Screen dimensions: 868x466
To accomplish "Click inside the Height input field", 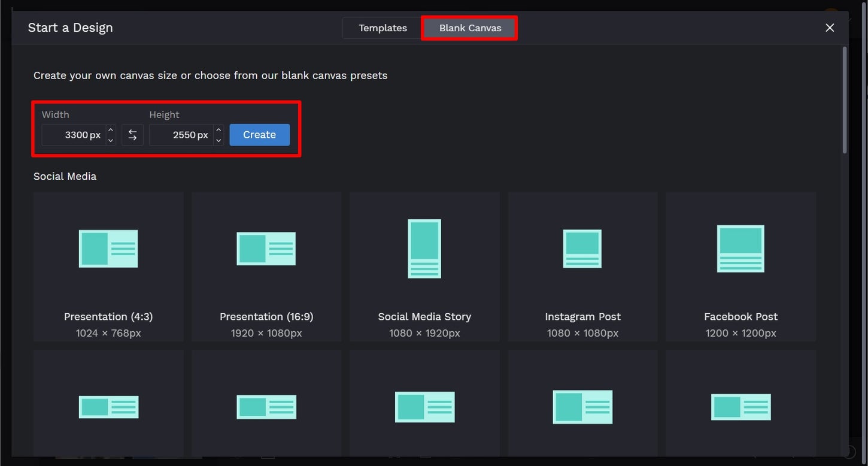I will click(x=186, y=135).
